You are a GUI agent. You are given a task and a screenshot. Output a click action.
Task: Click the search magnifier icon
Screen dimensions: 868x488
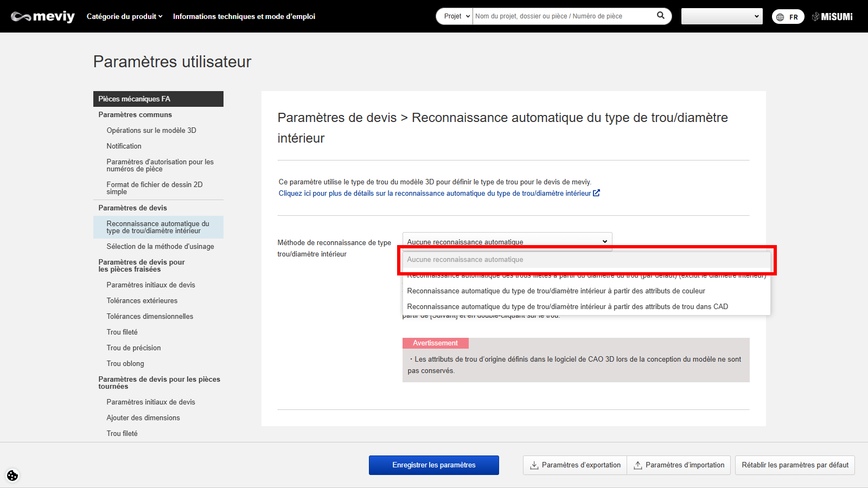click(660, 16)
